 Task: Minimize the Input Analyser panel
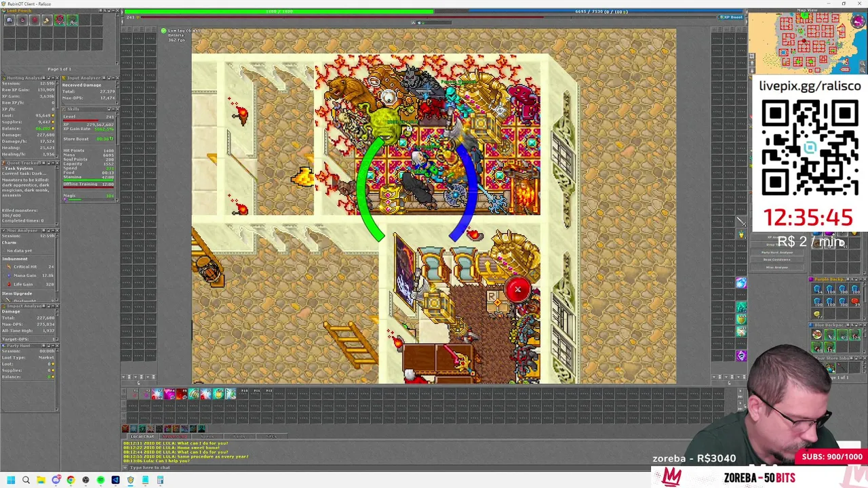click(x=113, y=78)
